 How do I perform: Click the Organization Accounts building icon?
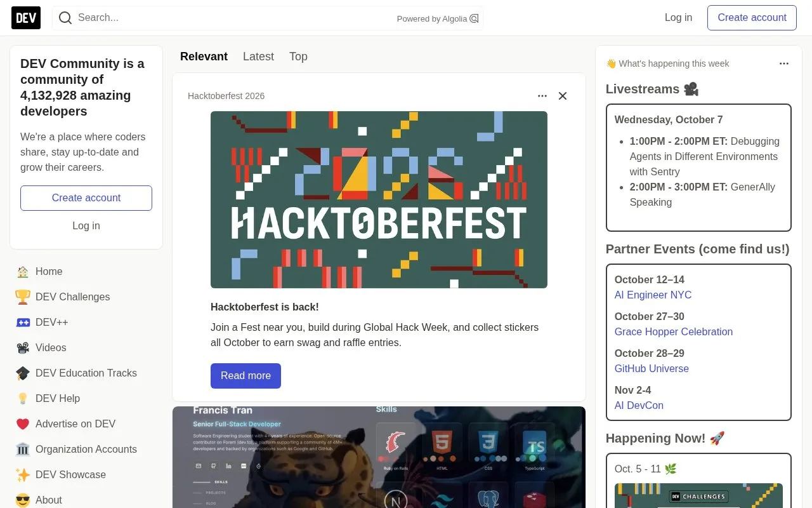coord(23,450)
